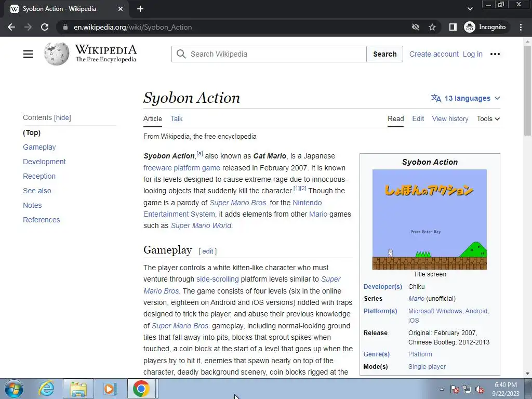Open the Genre(s) infobox link
Screen dimensions: 532x399
tap(377, 354)
